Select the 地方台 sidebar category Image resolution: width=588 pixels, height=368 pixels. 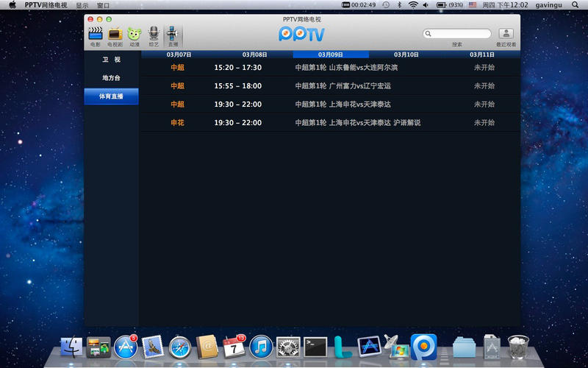pyautogui.click(x=111, y=78)
